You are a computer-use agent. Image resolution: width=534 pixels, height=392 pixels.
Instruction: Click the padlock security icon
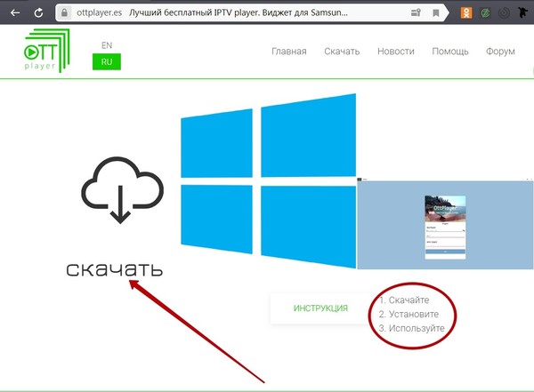pyautogui.click(x=64, y=13)
